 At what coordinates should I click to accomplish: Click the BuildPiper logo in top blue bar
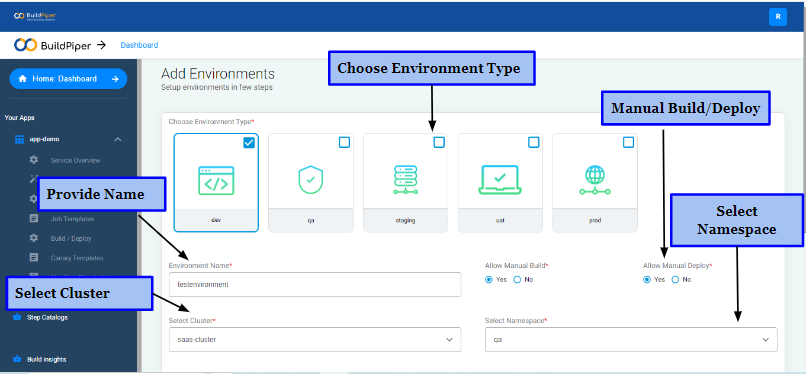[35, 16]
